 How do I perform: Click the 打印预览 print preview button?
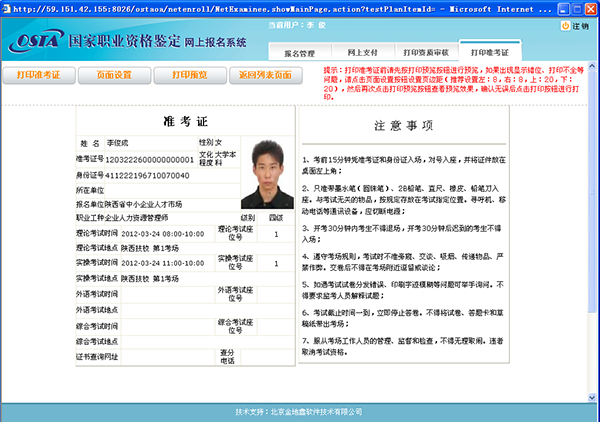tap(190, 75)
